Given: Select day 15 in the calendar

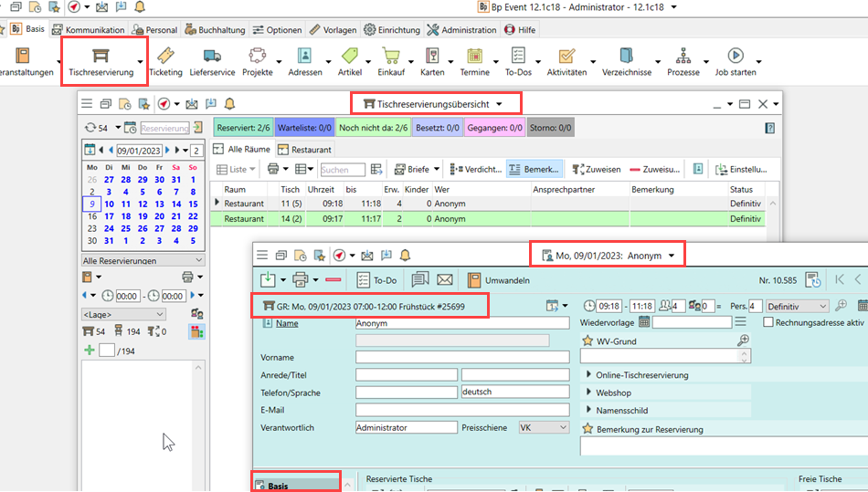Looking at the screenshot, I should point(193,204).
